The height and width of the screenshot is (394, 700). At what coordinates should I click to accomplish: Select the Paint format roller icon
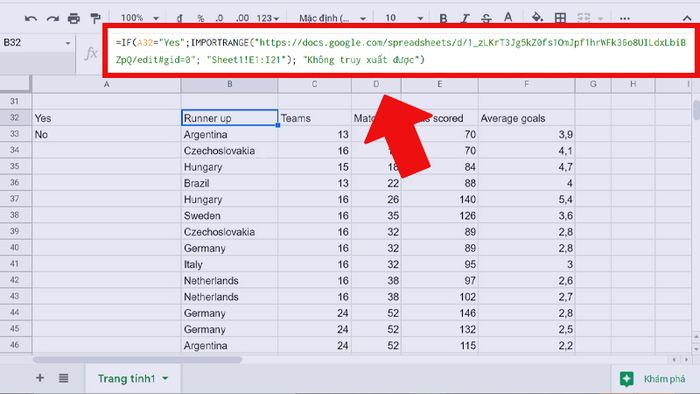coord(95,18)
